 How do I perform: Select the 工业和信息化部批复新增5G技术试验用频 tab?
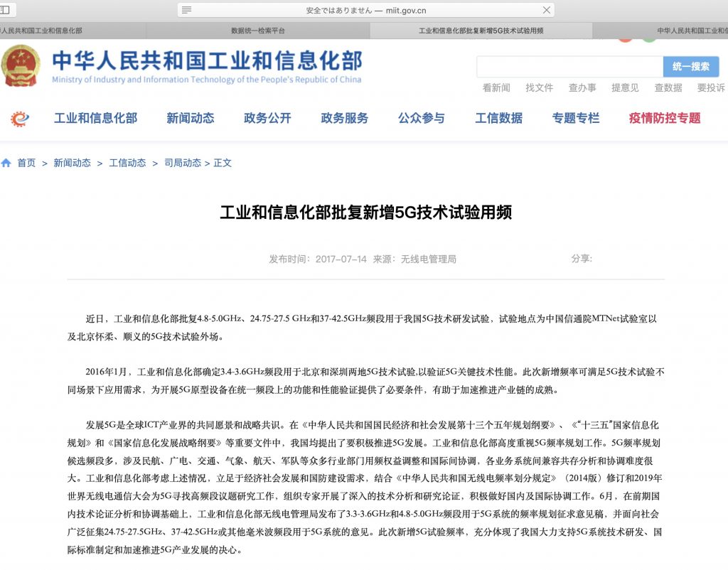coord(481,31)
